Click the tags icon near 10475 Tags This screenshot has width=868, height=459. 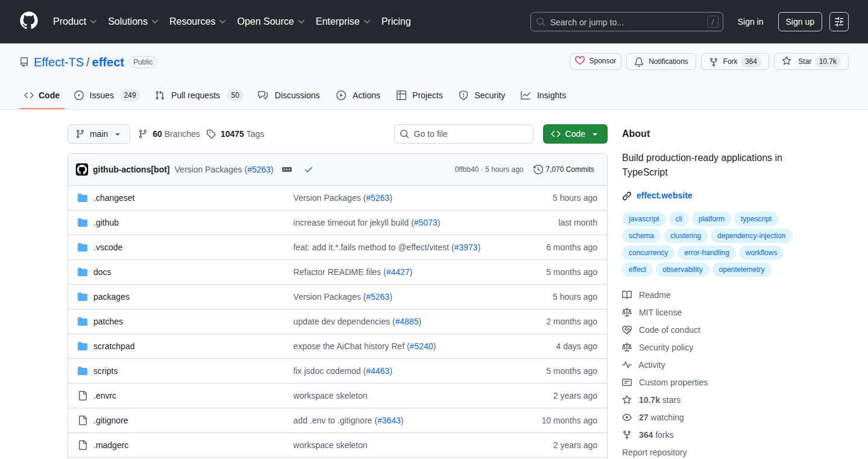pyautogui.click(x=211, y=134)
